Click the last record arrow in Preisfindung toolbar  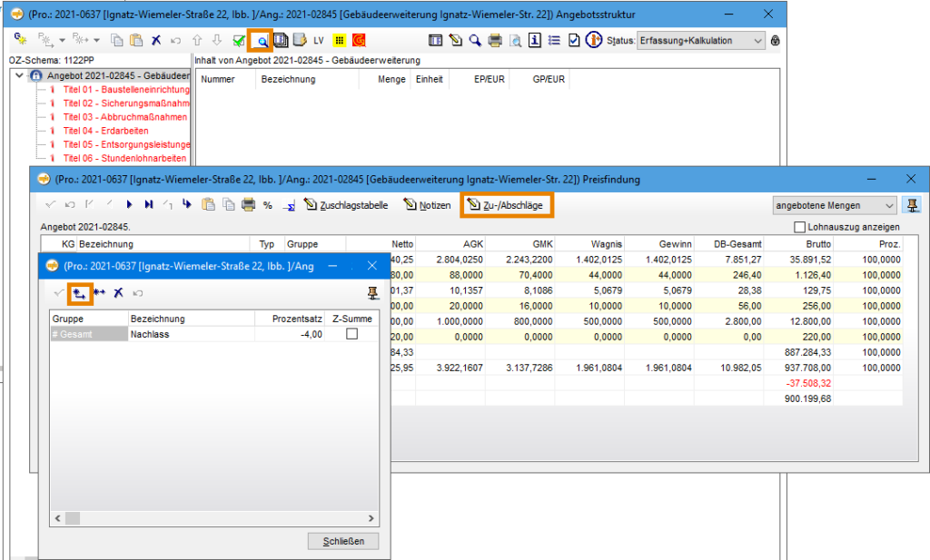point(148,204)
